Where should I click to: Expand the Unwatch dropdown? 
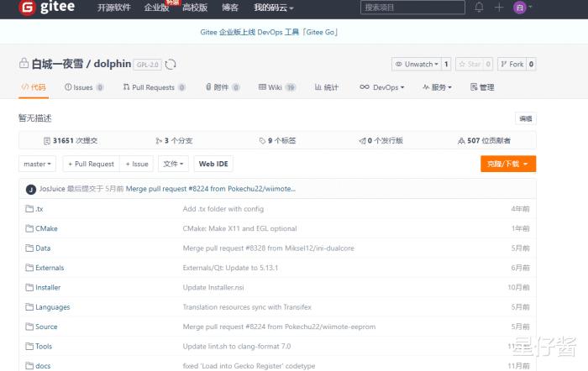(417, 64)
